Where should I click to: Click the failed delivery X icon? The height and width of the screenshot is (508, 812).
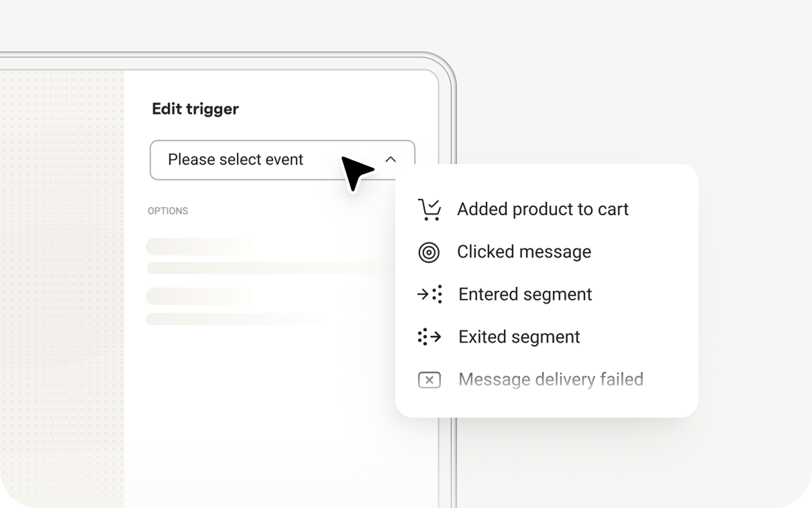(x=429, y=380)
